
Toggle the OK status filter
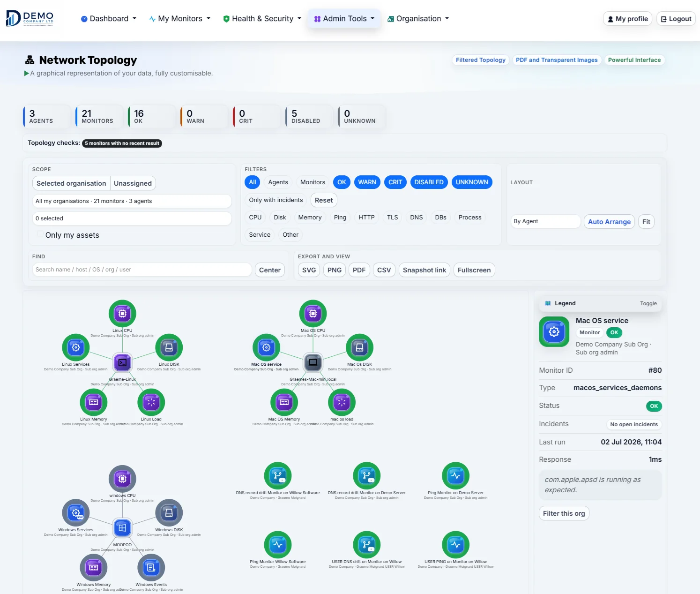click(342, 182)
